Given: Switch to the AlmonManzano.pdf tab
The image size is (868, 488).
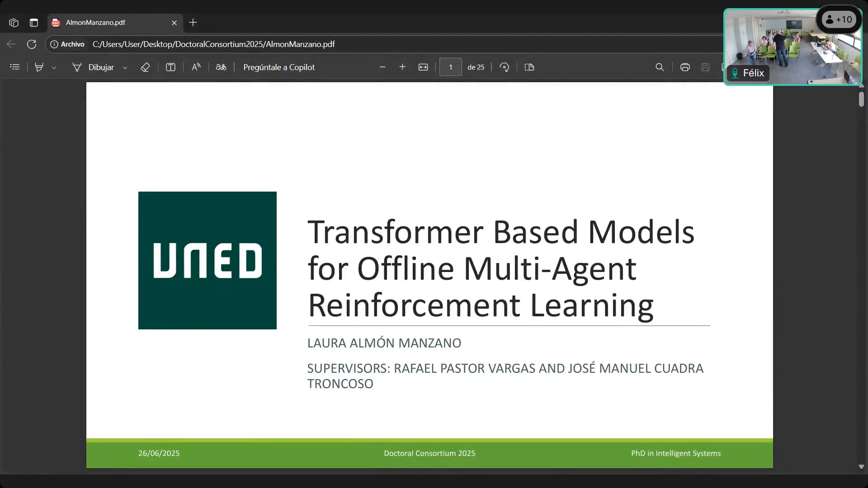Looking at the screenshot, I should pyautogui.click(x=115, y=23).
